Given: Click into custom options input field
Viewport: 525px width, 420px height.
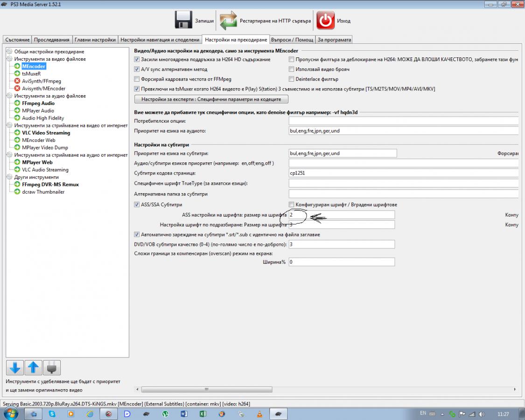Looking at the screenshot, I should 404,121.
